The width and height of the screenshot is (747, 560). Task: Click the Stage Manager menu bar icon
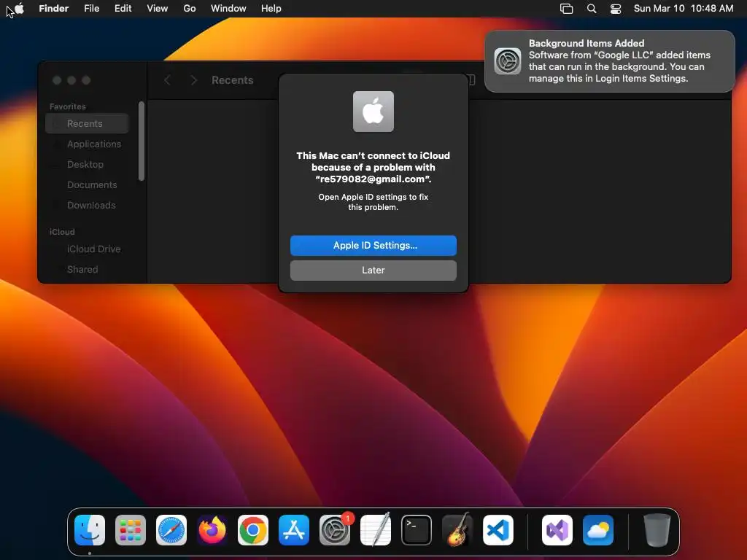pyautogui.click(x=566, y=9)
